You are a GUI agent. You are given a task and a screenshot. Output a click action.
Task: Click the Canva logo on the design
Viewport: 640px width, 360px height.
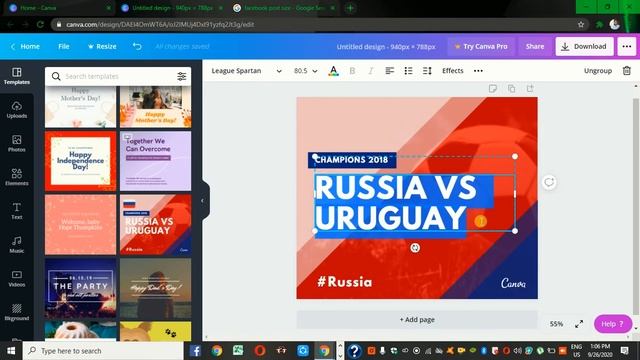513,283
